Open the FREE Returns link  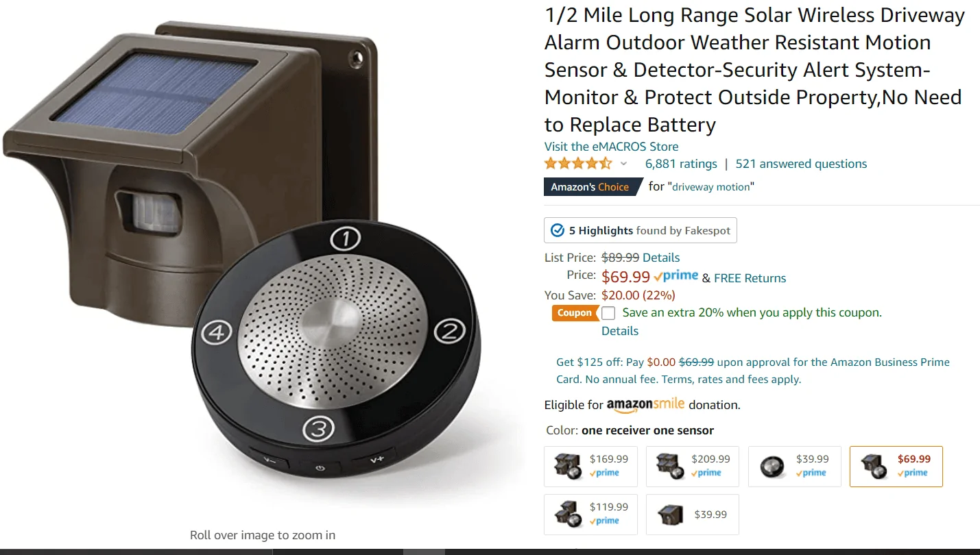pyautogui.click(x=750, y=278)
